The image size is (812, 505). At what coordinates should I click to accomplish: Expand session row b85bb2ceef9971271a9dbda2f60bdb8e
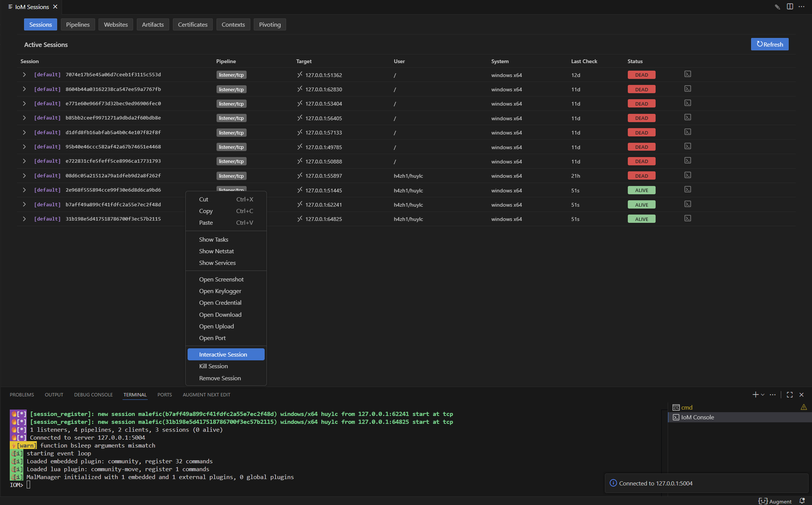point(24,118)
